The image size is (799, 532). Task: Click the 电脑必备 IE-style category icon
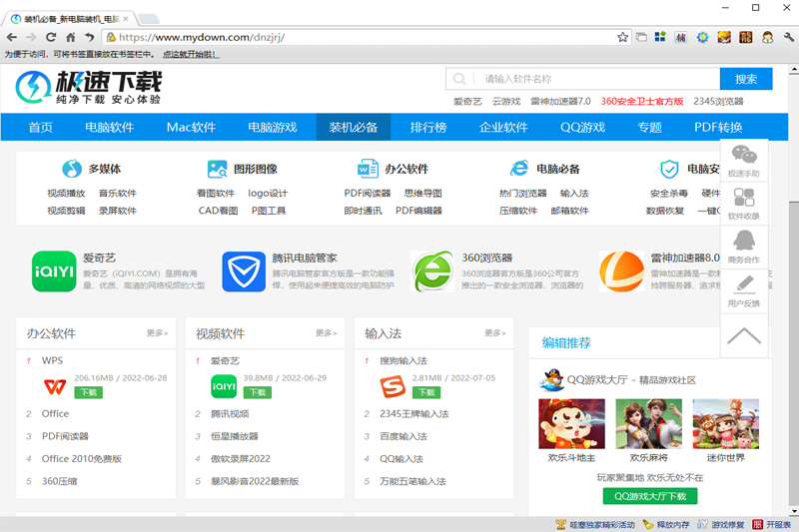[x=519, y=168]
